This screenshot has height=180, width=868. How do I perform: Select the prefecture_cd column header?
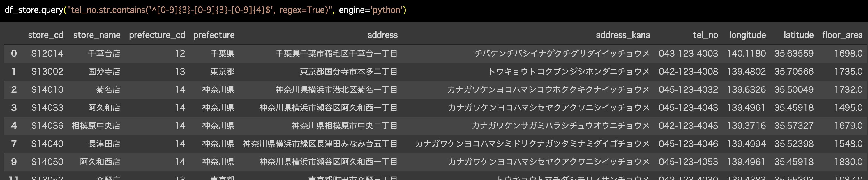[x=157, y=35]
